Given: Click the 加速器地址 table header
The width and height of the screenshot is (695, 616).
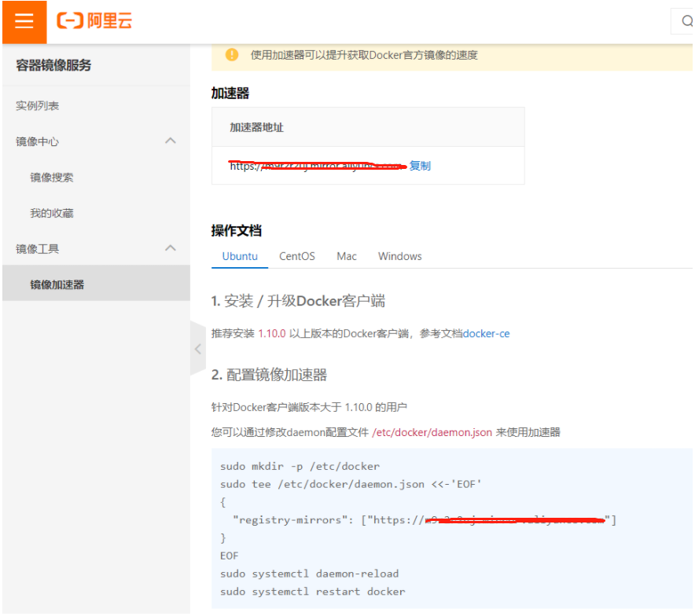Looking at the screenshot, I should [256, 127].
